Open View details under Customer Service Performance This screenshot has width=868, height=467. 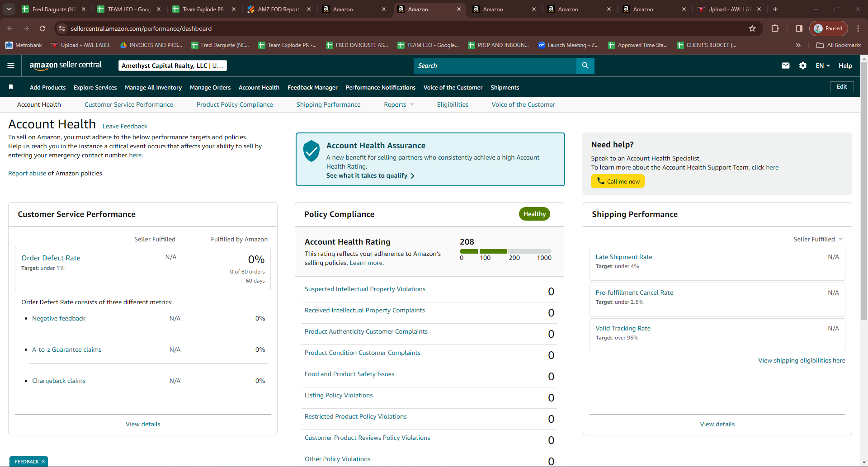(x=143, y=424)
